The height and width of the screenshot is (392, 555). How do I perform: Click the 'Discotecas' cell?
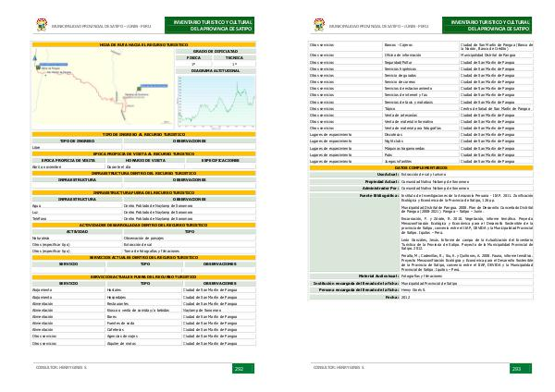click(421, 134)
